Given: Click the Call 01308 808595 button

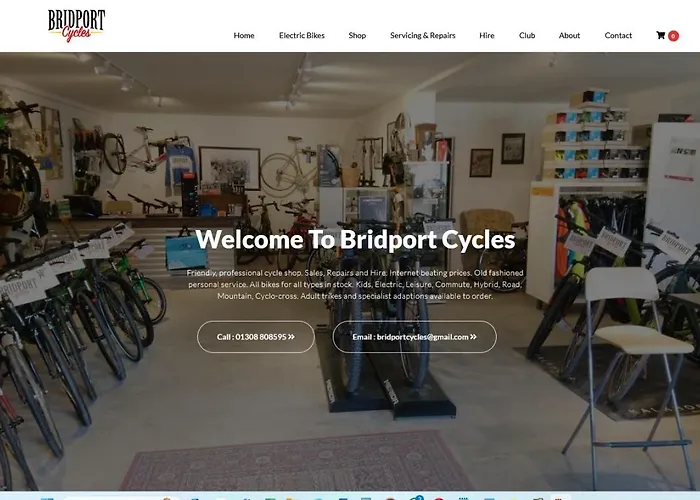Looking at the screenshot, I should click(x=256, y=337).
